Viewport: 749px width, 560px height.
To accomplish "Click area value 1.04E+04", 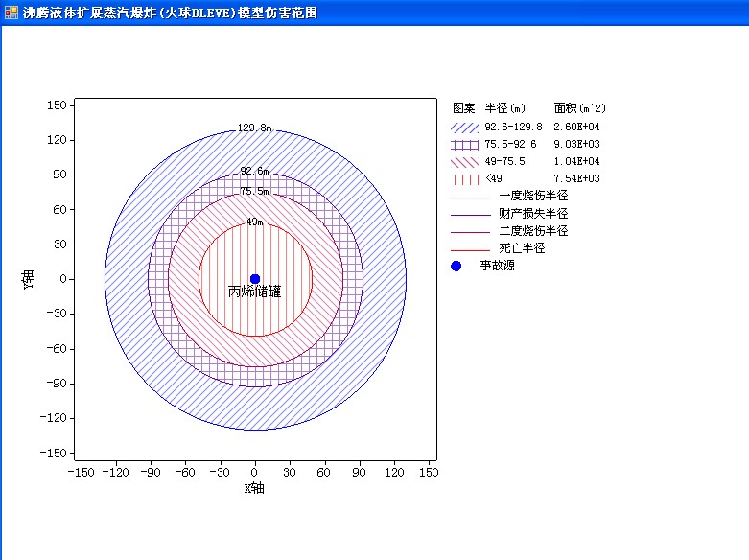I will [x=576, y=161].
